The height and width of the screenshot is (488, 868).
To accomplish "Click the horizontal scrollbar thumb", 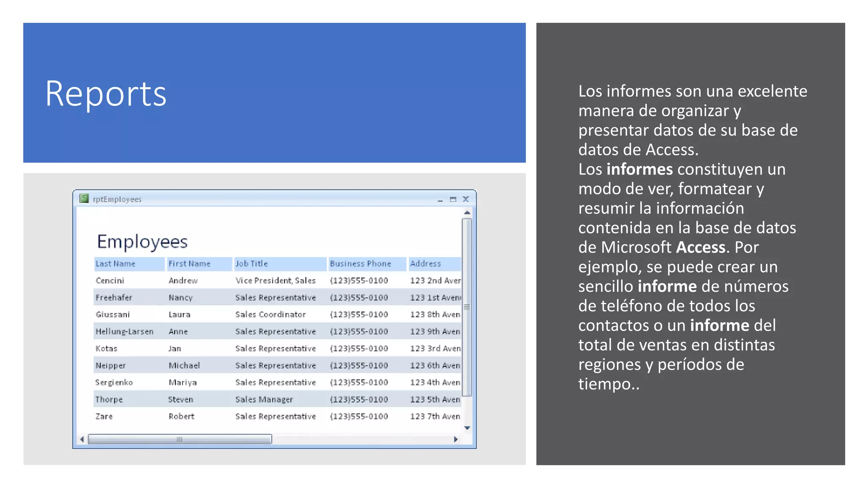I will (x=180, y=439).
